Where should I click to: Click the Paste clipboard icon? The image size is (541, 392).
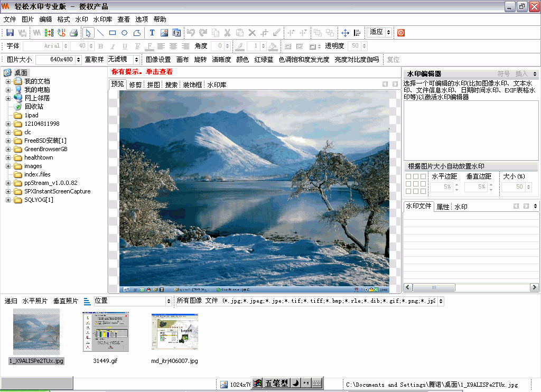click(240, 33)
